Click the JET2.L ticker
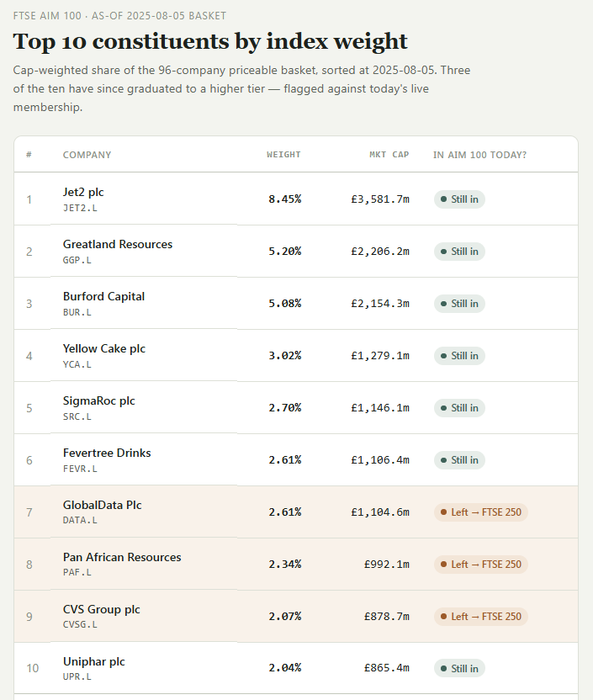This screenshot has width=593, height=700. click(x=80, y=208)
